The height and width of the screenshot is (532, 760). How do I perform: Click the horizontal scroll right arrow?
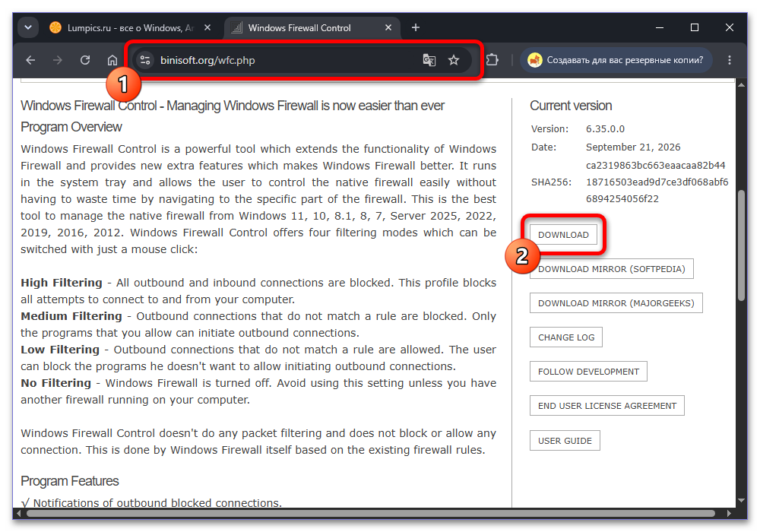729,514
